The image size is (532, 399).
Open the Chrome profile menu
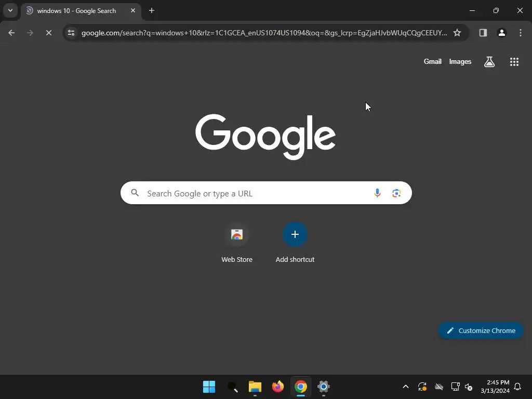[501, 33]
